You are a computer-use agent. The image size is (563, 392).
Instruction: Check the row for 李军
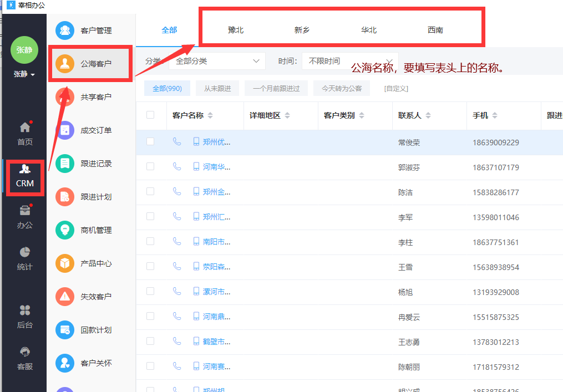click(150, 216)
